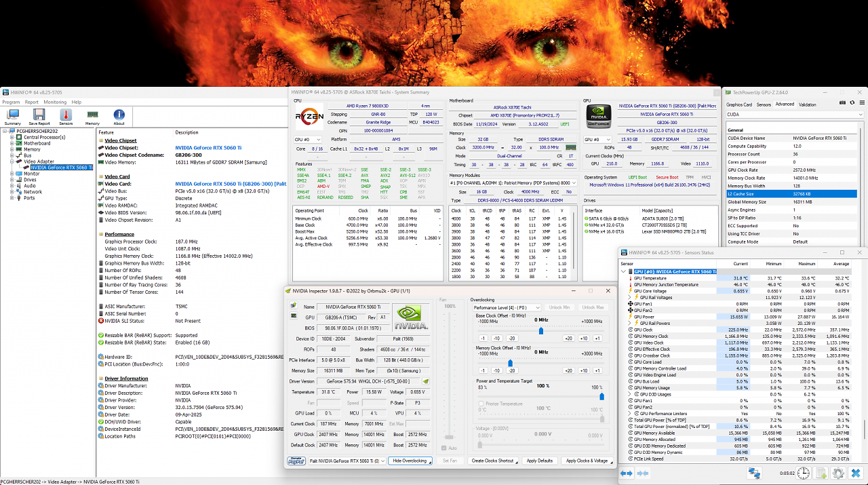Click the NVIDIA GeForce RTX 5060 Ti Video Chipset link
Image resolution: width=868 pixels, height=485 pixels.
pos(207,147)
